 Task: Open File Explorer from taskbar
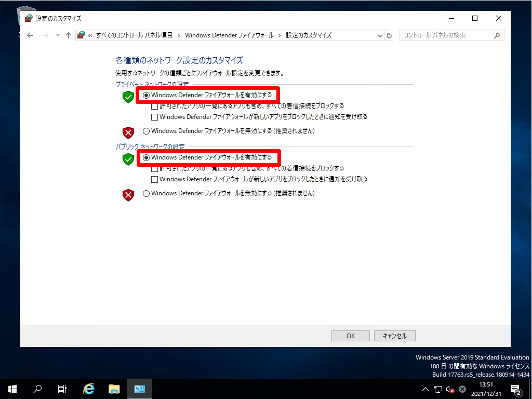[114, 389]
